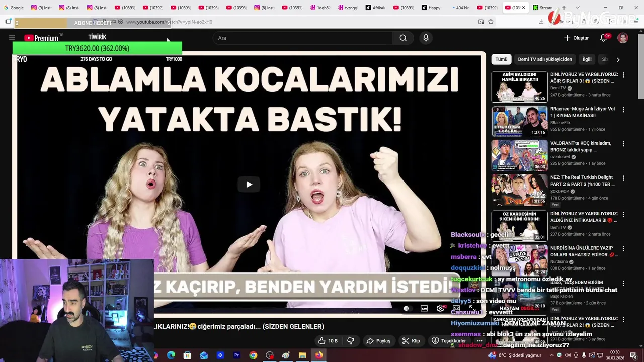Click the Oluştur create button
Viewport: 644px width, 362px height.
pyautogui.click(x=576, y=38)
